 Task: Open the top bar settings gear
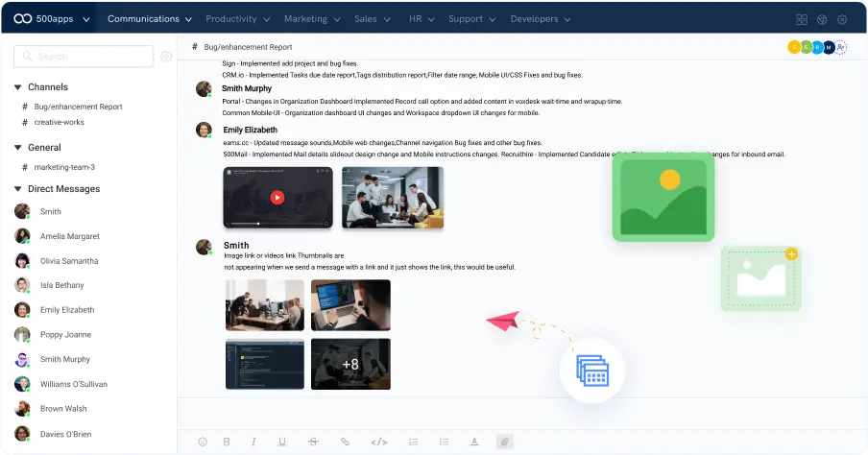coord(842,19)
